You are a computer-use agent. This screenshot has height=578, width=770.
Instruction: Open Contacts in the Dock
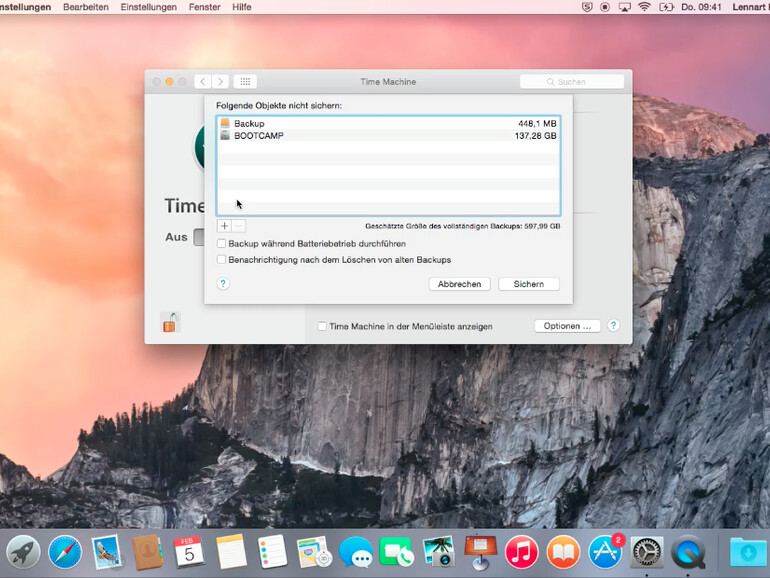click(148, 552)
